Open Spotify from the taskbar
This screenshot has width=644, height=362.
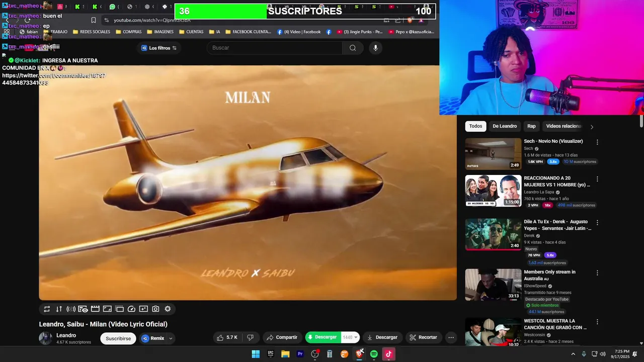click(x=374, y=354)
